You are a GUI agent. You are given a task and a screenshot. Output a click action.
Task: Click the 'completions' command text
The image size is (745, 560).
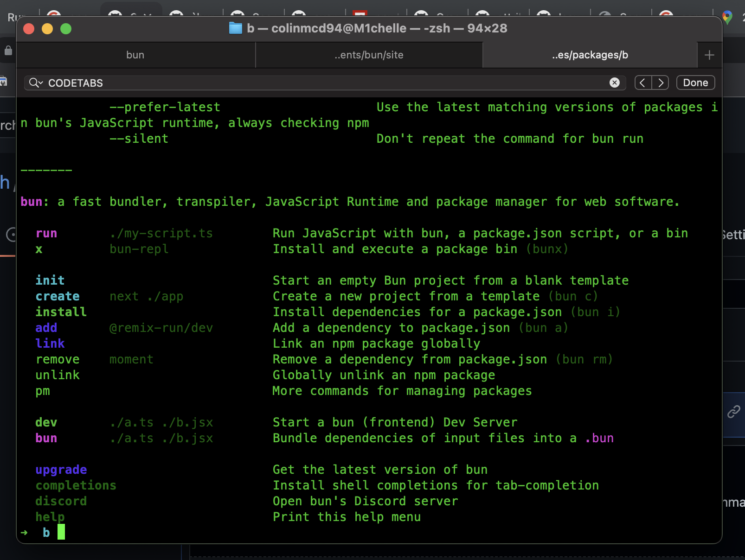(x=76, y=485)
